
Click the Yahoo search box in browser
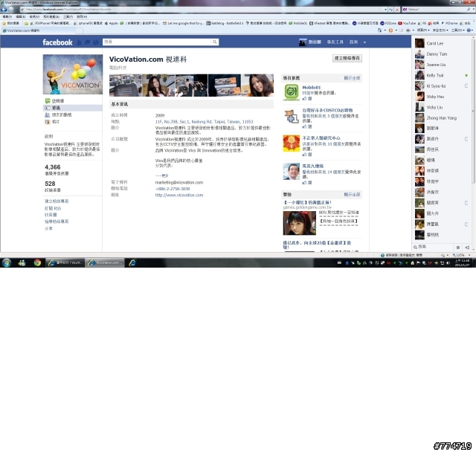click(436, 10)
